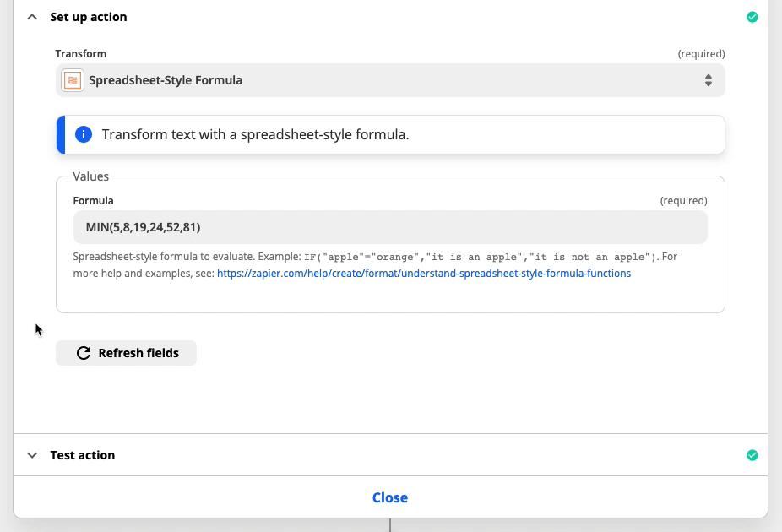The height and width of the screenshot is (532, 782).
Task: Click the blue info icon
Action: (84, 134)
